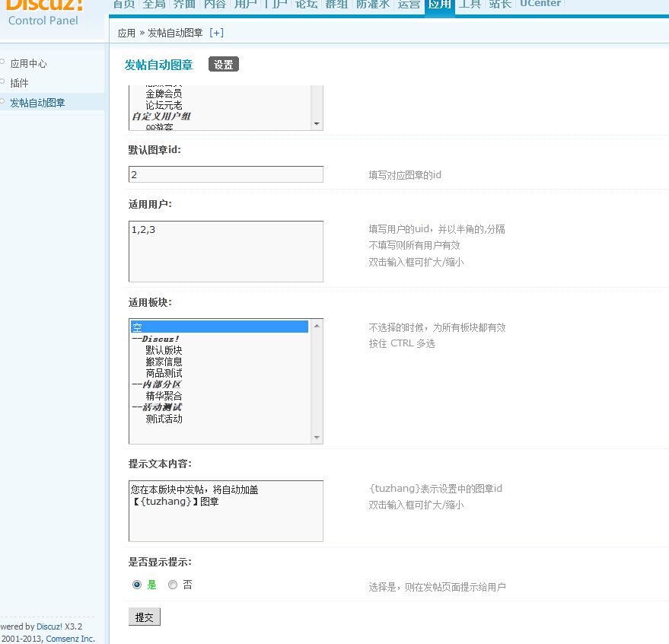Image resolution: width=669 pixels, height=644 pixels.
Task: Click the Comsenz Inc. footer link
Action: 70,639
